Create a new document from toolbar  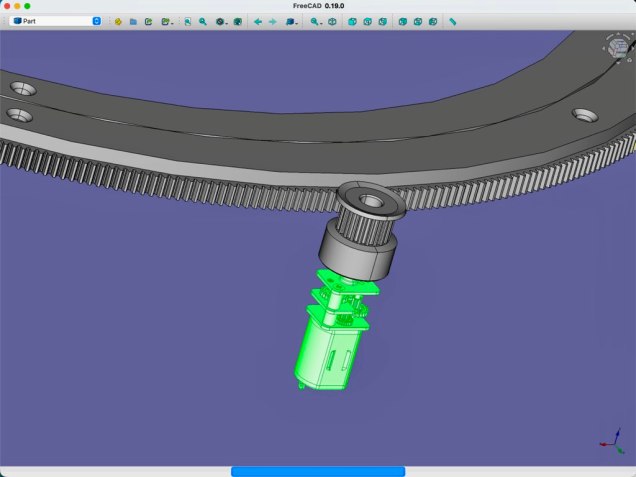(118, 20)
